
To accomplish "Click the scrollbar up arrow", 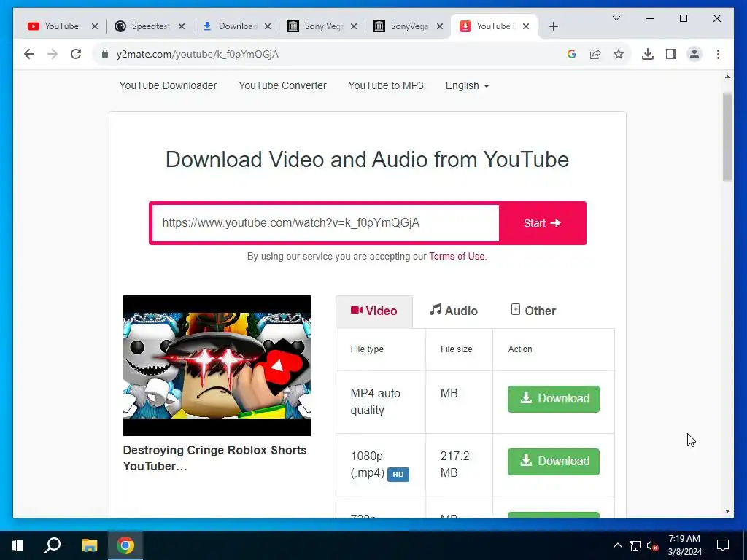I will (x=727, y=76).
